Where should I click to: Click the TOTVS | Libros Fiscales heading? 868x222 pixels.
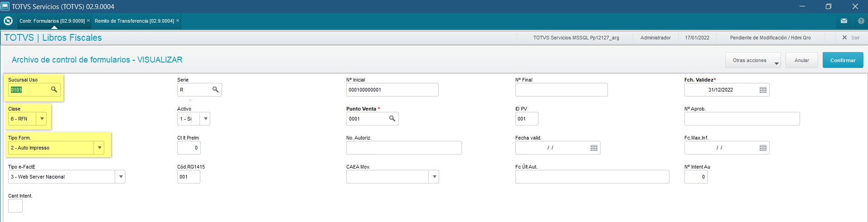point(53,38)
